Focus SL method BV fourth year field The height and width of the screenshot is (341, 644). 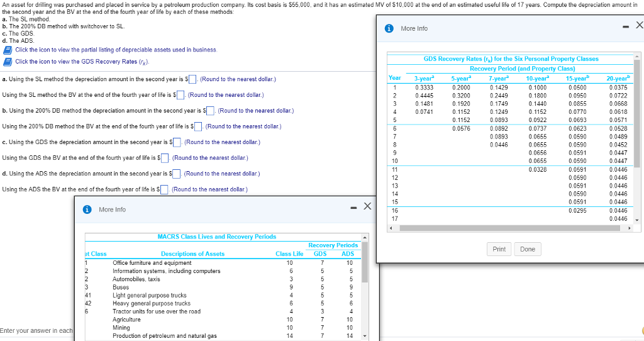coord(180,95)
